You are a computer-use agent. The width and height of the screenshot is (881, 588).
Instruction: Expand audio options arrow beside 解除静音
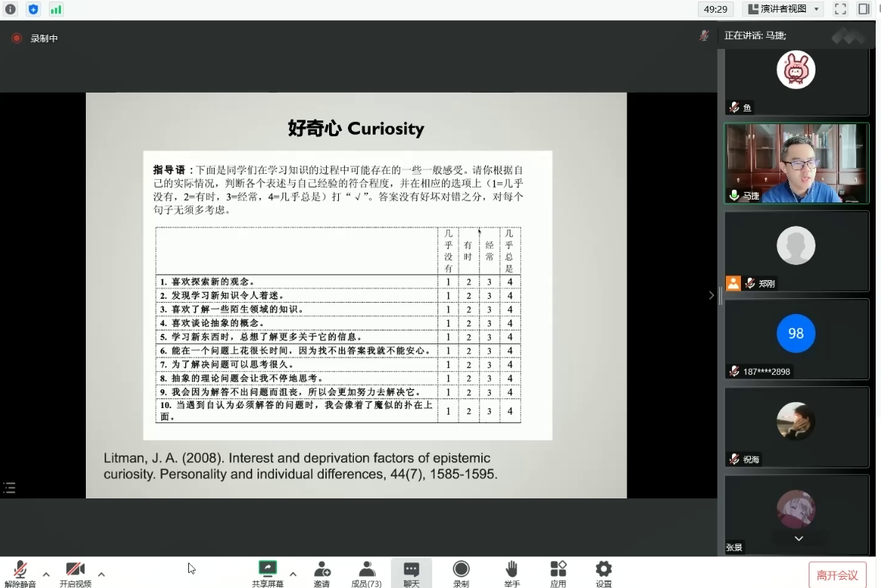[x=46, y=574]
